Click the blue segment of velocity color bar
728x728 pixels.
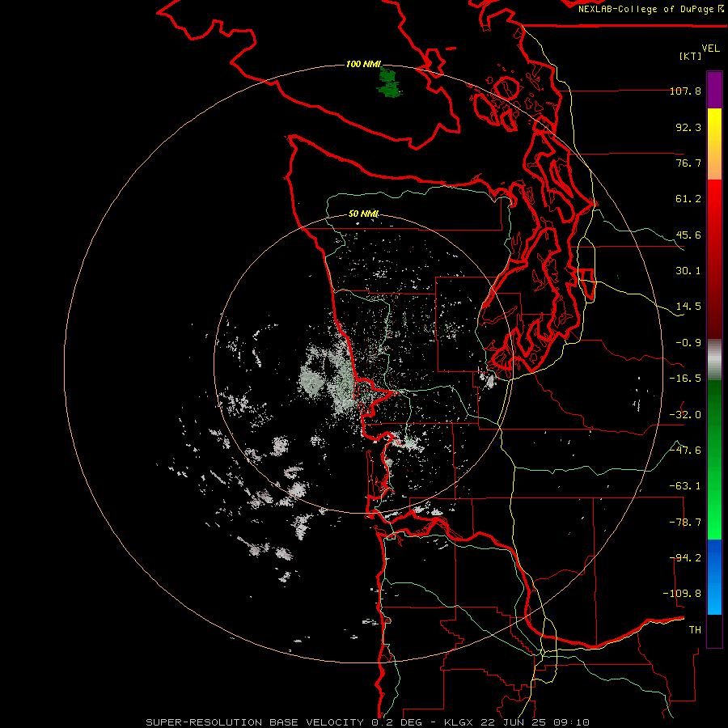714,577
